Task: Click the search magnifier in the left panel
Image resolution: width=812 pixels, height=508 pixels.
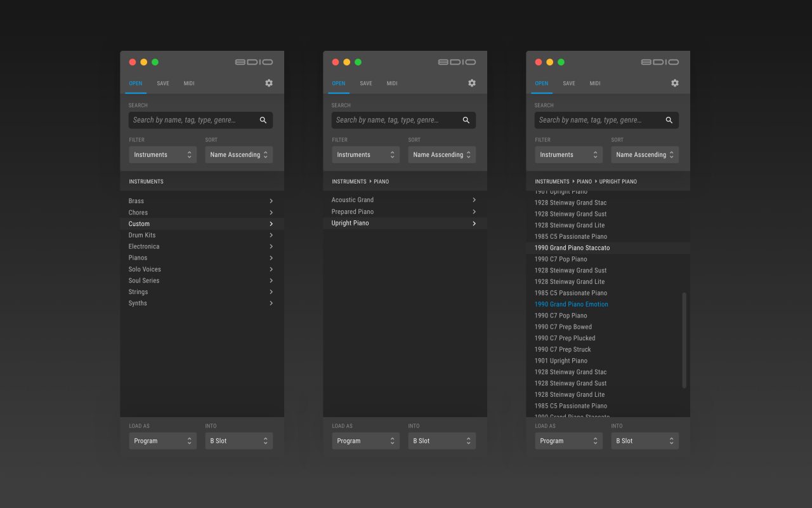Action: click(263, 120)
